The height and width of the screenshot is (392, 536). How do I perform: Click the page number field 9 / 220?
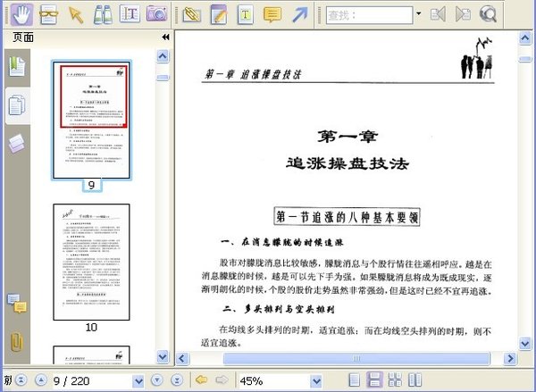click(92, 380)
